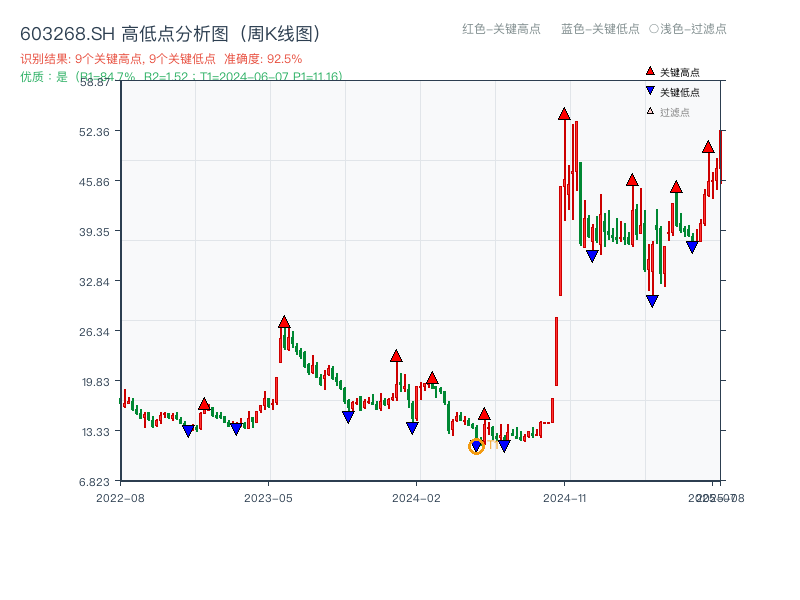Select the last red high-point marker at chart's right edge
This screenshot has width=800, height=600.
click(708, 147)
